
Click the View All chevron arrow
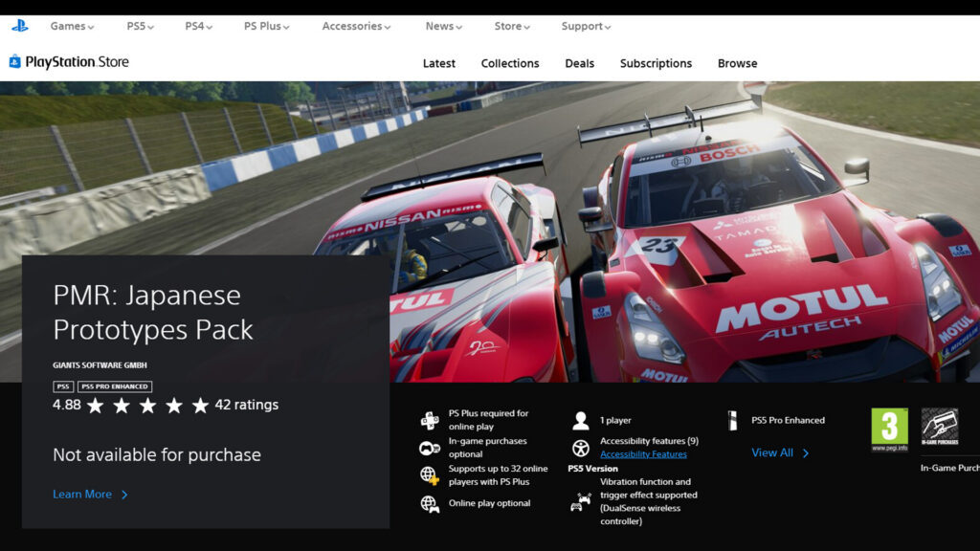point(806,453)
